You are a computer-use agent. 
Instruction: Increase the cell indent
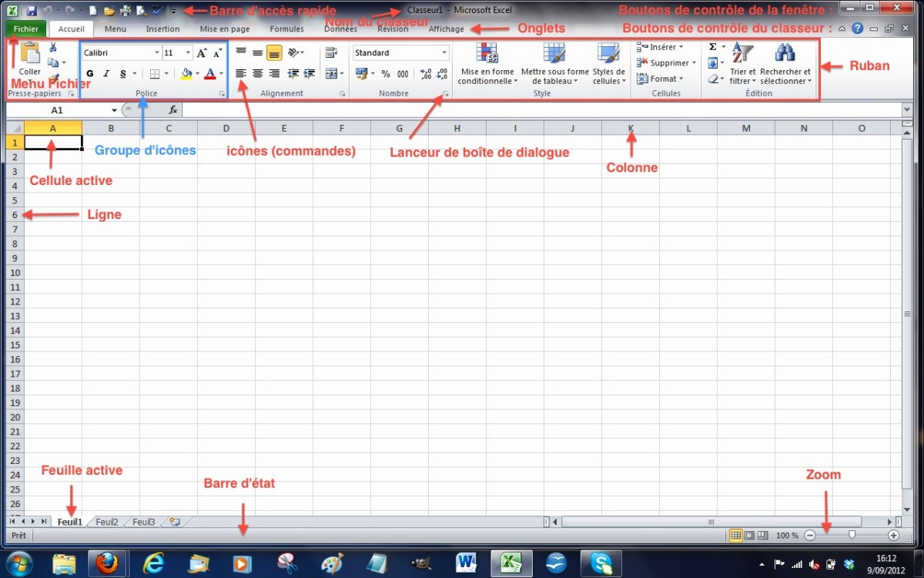click(x=310, y=73)
